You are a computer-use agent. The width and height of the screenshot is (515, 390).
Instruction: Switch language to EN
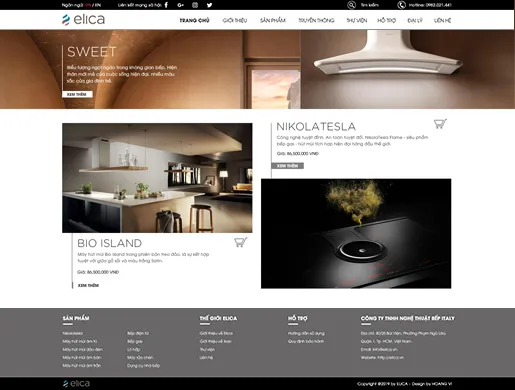pyautogui.click(x=98, y=5)
